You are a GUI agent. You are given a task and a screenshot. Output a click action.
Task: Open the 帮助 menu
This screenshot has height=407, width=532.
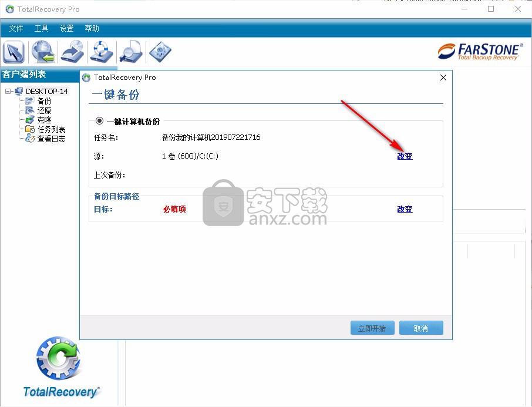92,28
